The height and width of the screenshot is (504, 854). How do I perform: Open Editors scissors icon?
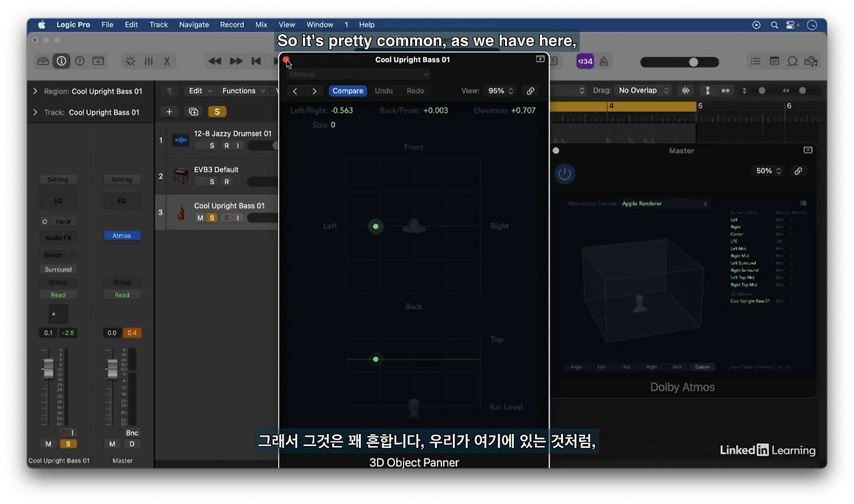(167, 61)
